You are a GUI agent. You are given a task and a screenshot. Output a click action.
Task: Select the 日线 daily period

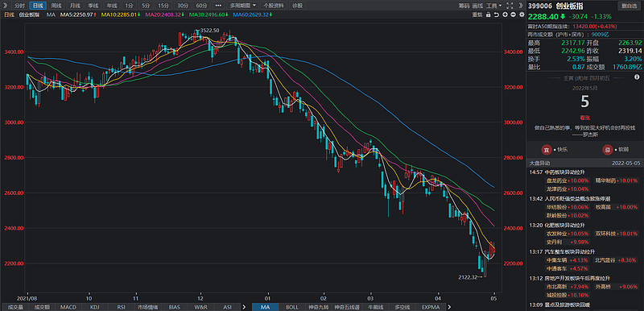38,6
